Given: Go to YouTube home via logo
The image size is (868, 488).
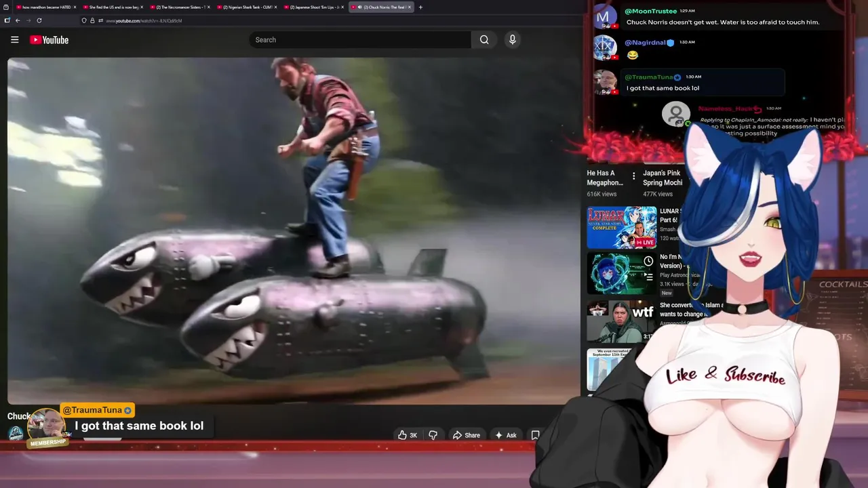Looking at the screenshot, I should point(50,40).
